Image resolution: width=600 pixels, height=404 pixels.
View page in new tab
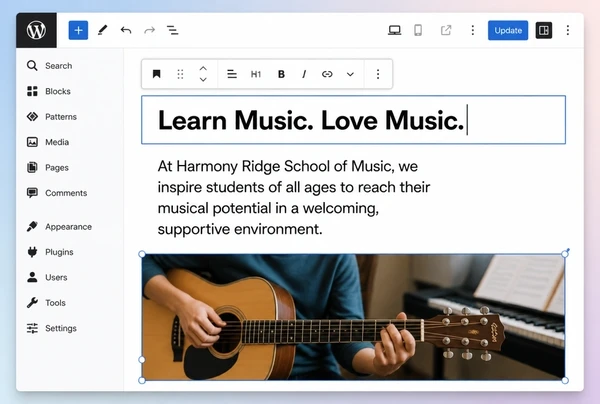[x=446, y=30]
